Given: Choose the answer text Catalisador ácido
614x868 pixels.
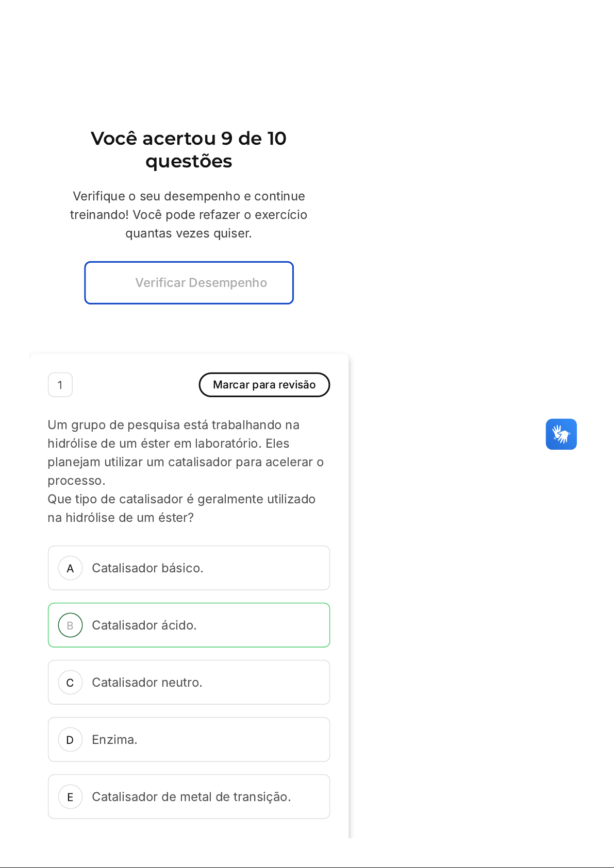Looking at the screenshot, I should pos(144,625).
